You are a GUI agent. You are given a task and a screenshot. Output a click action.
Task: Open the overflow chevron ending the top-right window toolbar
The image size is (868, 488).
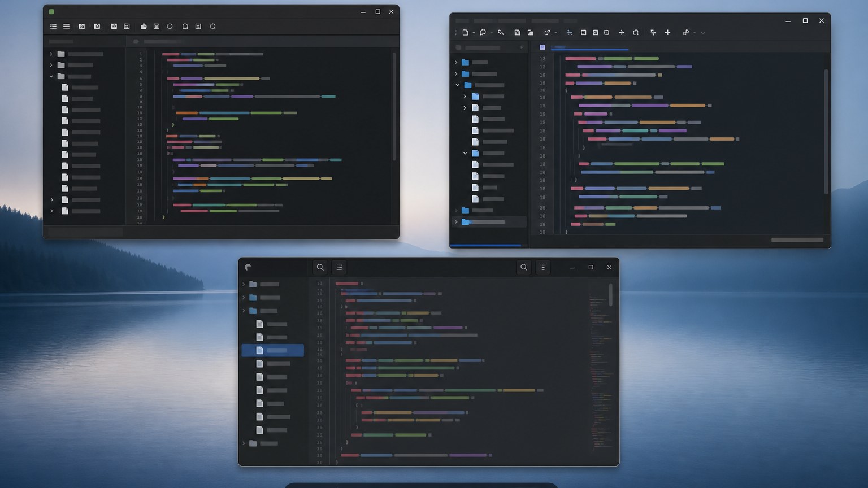[703, 33]
